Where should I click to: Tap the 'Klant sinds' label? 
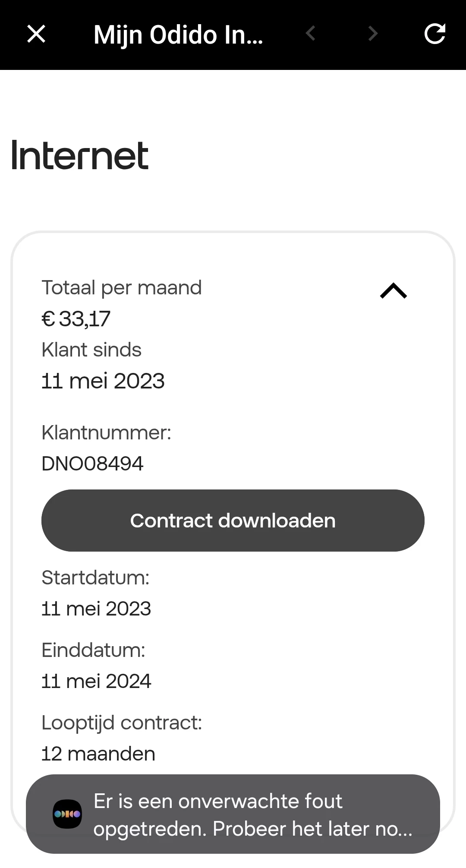coord(91,350)
